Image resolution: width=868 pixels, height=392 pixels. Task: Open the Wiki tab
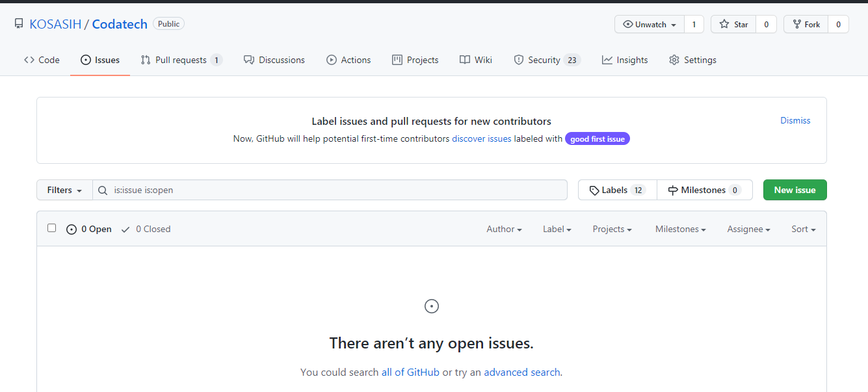476,60
